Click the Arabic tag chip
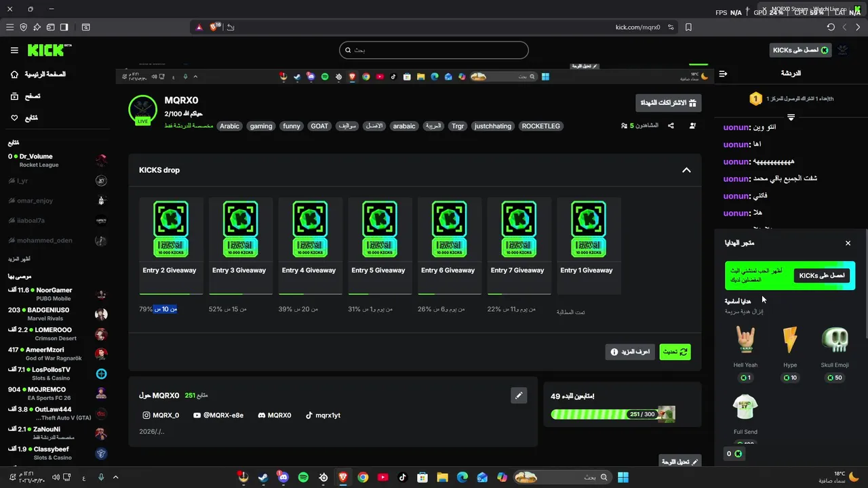 [x=229, y=126]
